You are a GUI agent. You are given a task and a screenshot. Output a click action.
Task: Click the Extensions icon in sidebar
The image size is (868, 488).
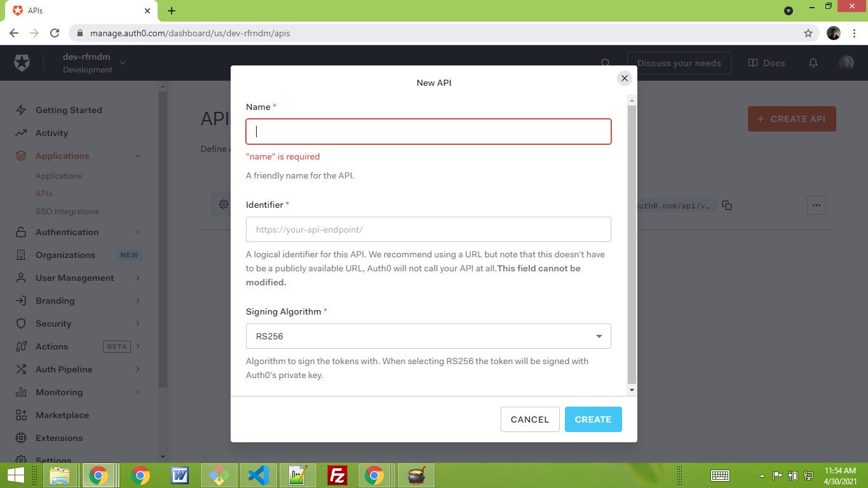(x=21, y=438)
